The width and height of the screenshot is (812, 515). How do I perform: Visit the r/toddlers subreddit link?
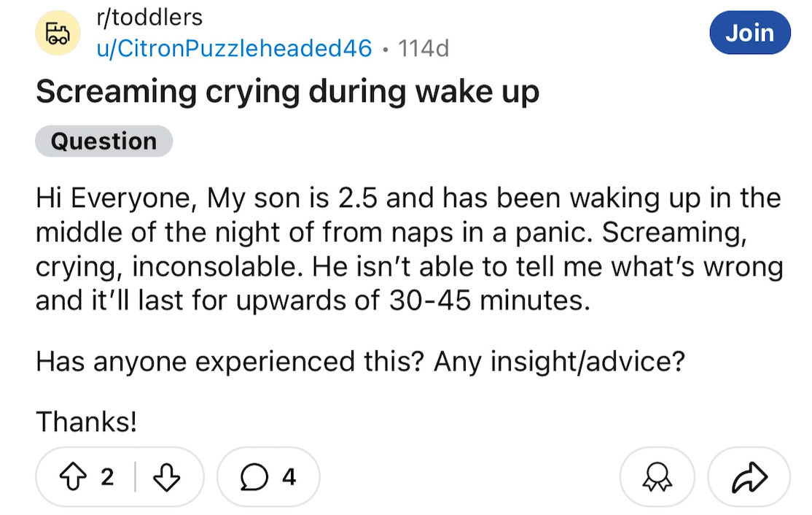[149, 18]
